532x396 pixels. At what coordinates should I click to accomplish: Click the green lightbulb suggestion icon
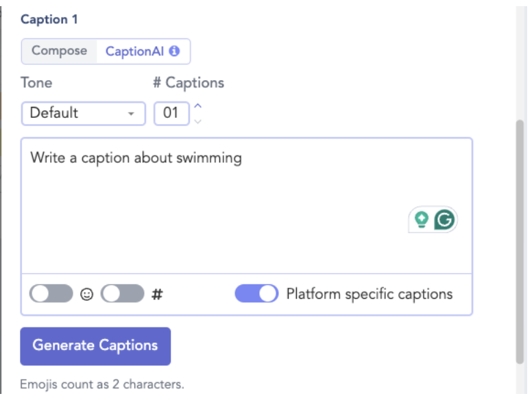[x=422, y=219]
